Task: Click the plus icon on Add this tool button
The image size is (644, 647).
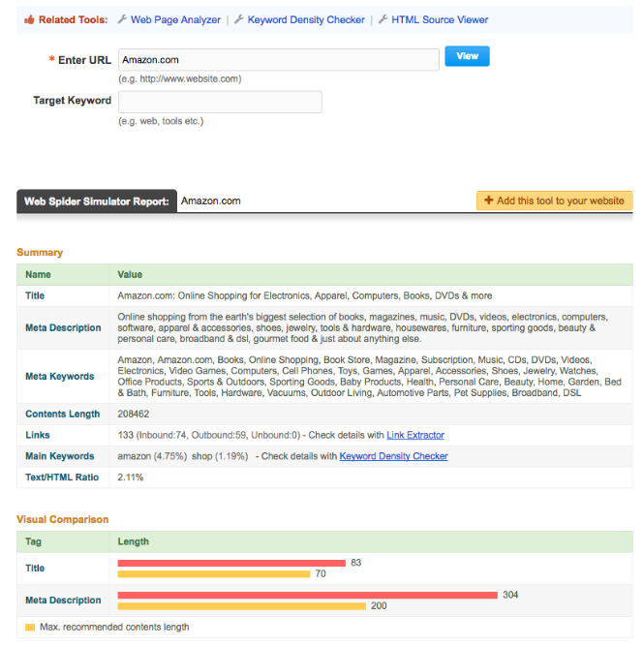Action: point(488,200)
